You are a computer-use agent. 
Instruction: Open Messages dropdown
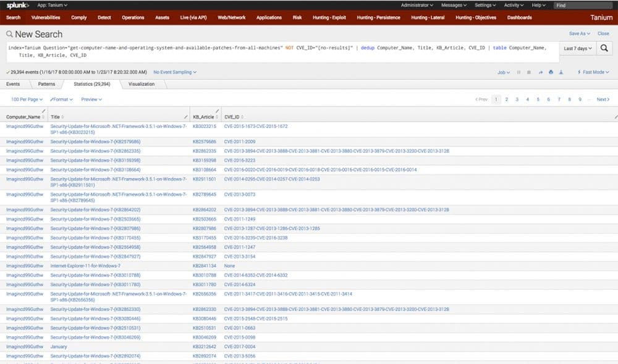454,5
